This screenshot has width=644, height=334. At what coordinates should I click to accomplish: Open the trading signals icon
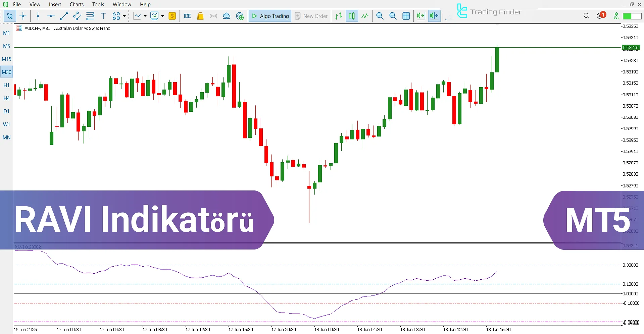[213, 16]
